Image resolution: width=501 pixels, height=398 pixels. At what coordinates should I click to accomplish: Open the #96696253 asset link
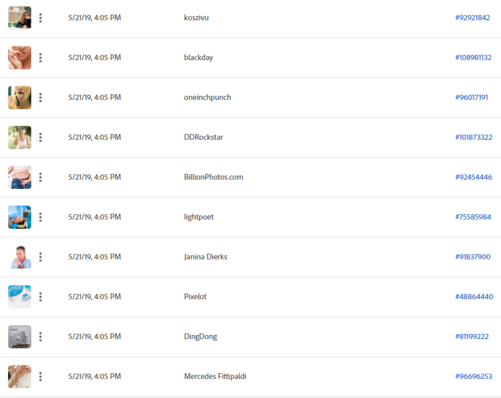[474, 376]
